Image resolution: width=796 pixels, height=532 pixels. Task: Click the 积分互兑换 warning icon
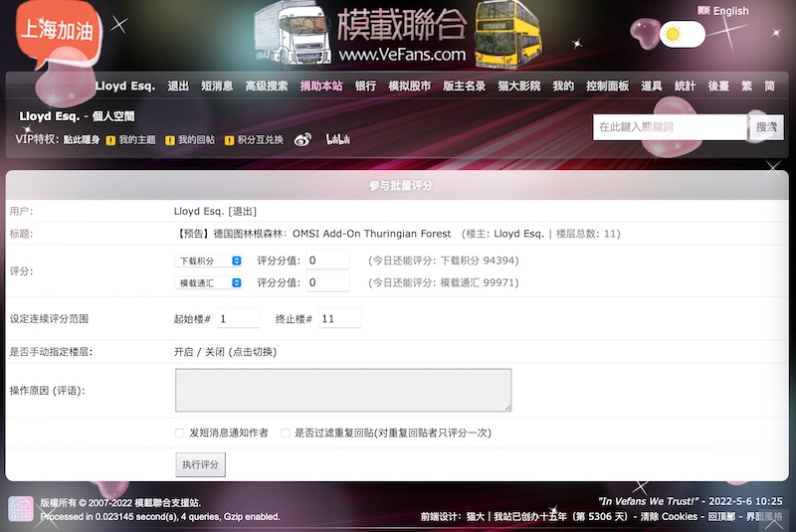tap(229, 140)
